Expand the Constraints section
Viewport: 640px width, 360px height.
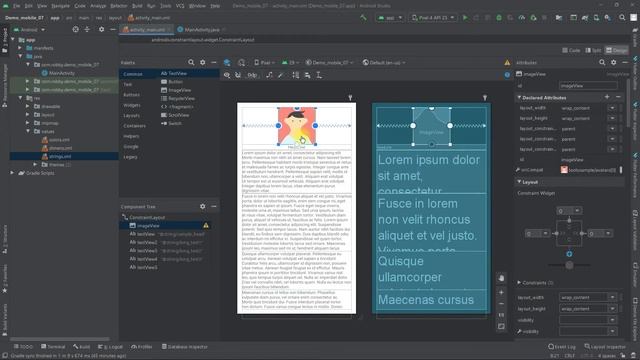click(519, 282)
